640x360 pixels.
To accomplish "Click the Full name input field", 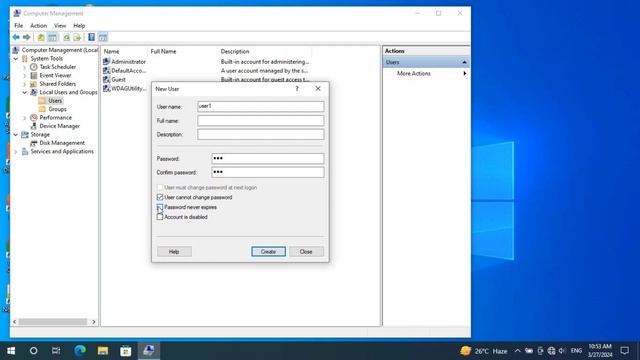I will pos(261,120).
